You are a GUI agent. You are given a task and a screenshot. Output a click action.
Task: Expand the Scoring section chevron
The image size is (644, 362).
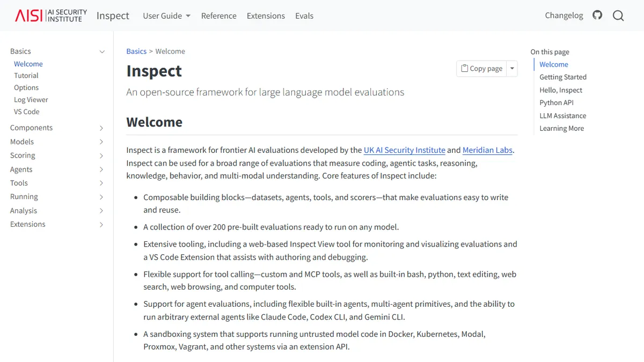point(102,156)
